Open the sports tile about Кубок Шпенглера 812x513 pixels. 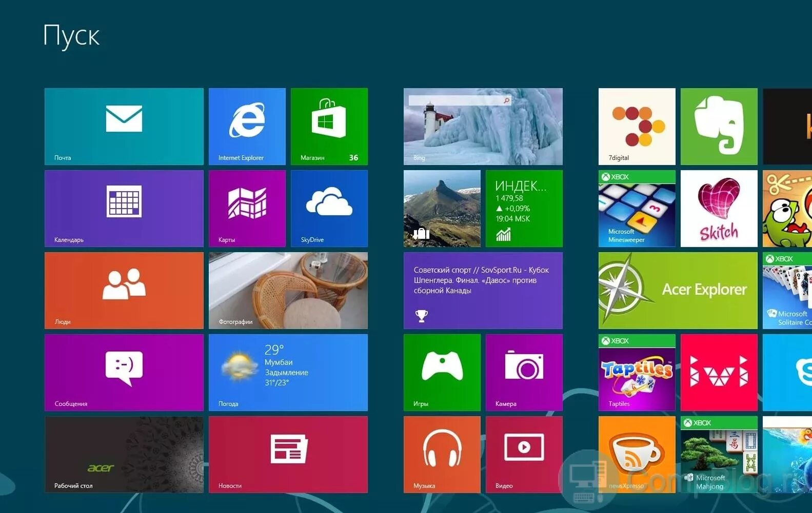[483, 291]
